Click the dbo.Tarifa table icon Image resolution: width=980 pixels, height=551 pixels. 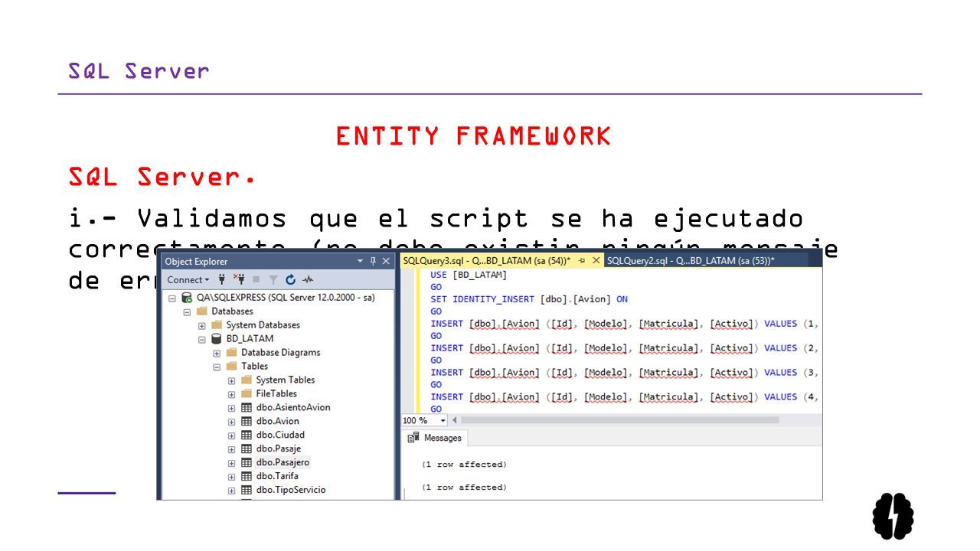pyautogui.click(x=247, y=476)
